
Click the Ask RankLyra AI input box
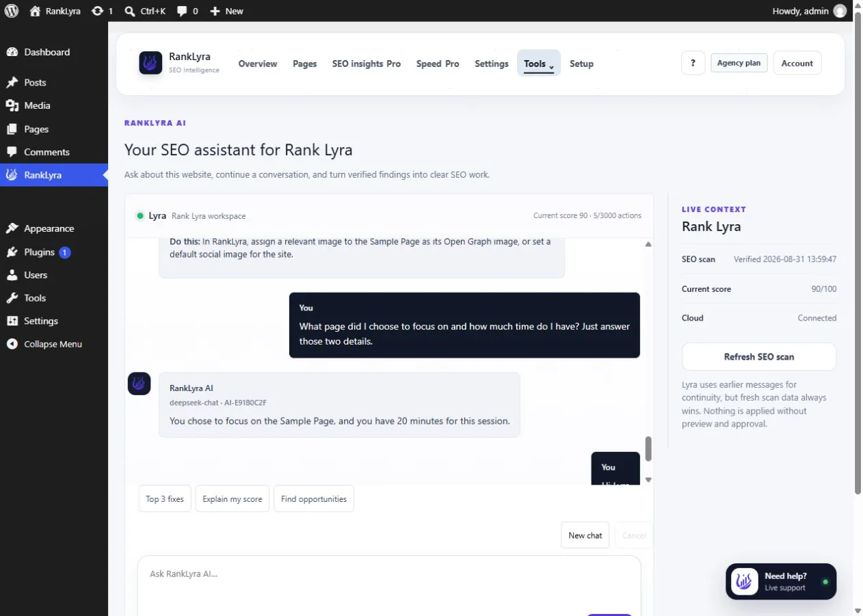[389, 586]
